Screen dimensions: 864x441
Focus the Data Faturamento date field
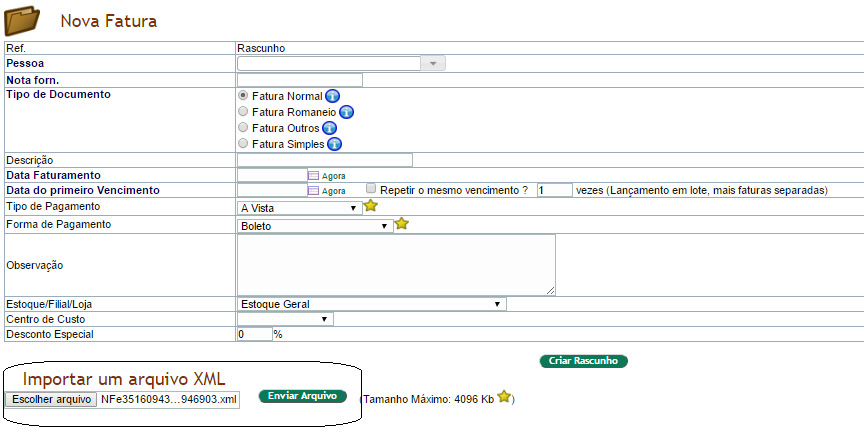coord(272,175)
